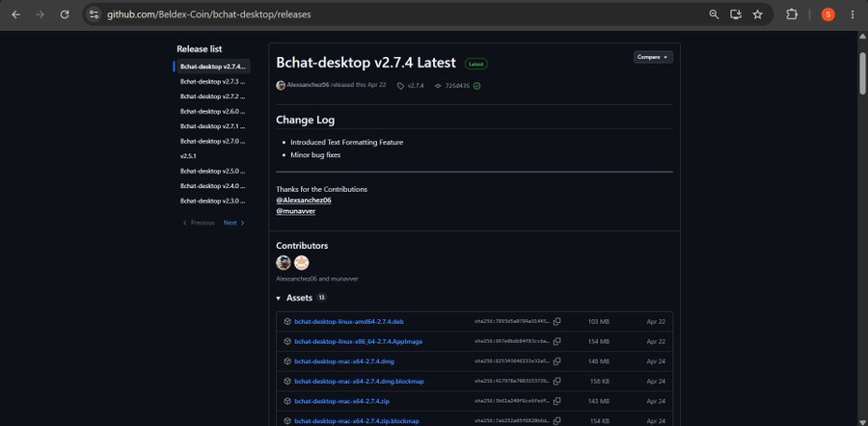
Task: Go to Next page of release list
Action: coord(234,223)
